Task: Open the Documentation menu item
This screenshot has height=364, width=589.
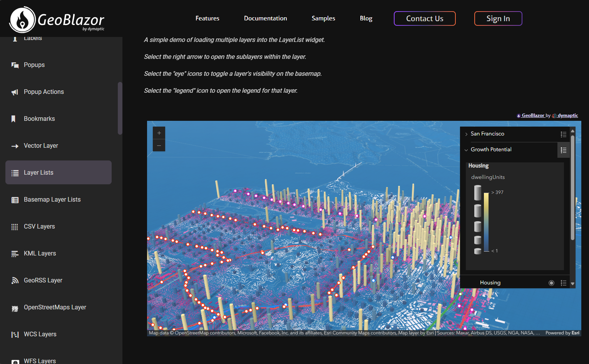Action: [265, 18]
